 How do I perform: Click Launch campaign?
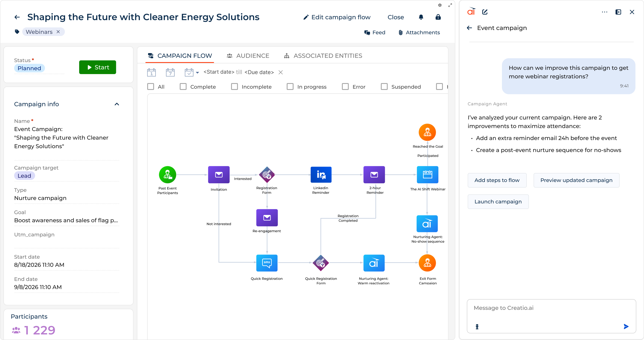tap(498, 201)
